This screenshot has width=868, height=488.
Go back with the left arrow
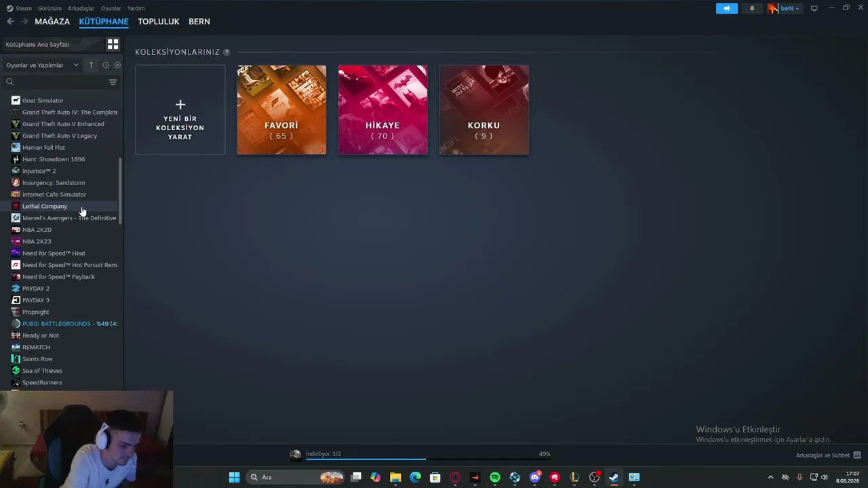coord(10,22)
